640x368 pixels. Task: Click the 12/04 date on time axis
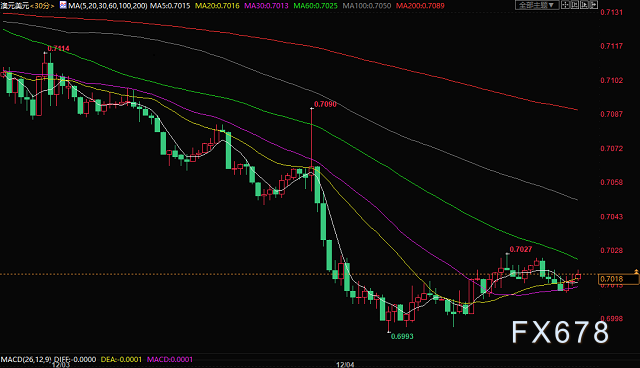tap(345, 365)
